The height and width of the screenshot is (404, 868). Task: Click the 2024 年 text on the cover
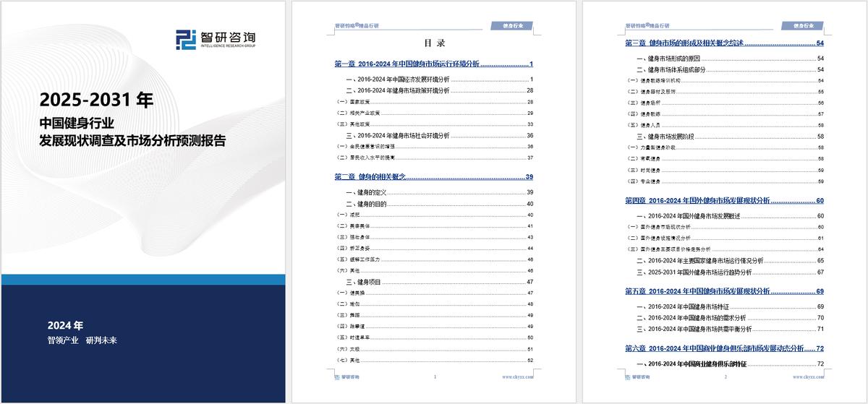click(x=65, y=325)
